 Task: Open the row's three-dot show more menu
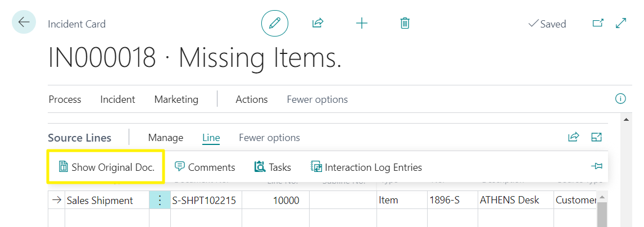[160, 201]
